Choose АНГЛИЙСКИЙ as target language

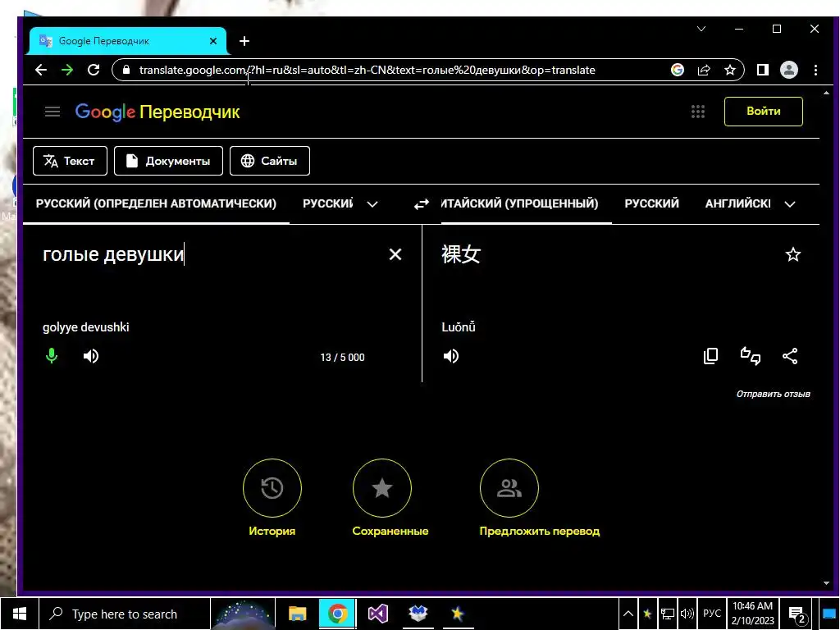click(x=737, y=203)
